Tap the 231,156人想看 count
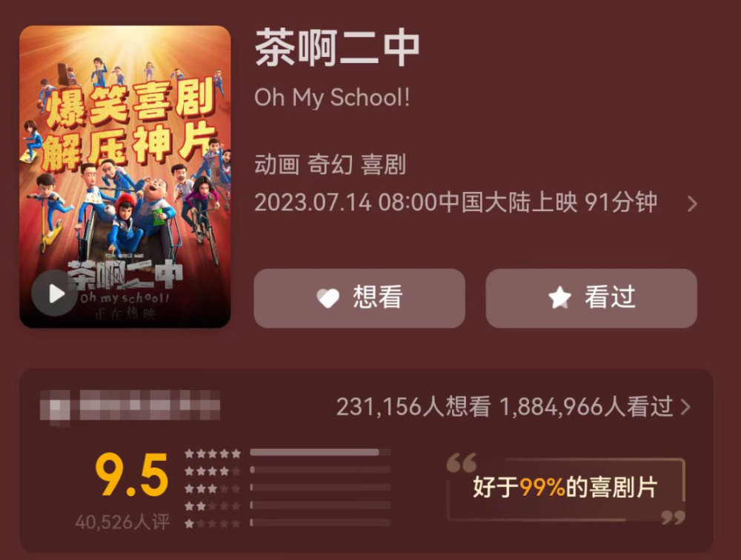 tap(413, 407)
